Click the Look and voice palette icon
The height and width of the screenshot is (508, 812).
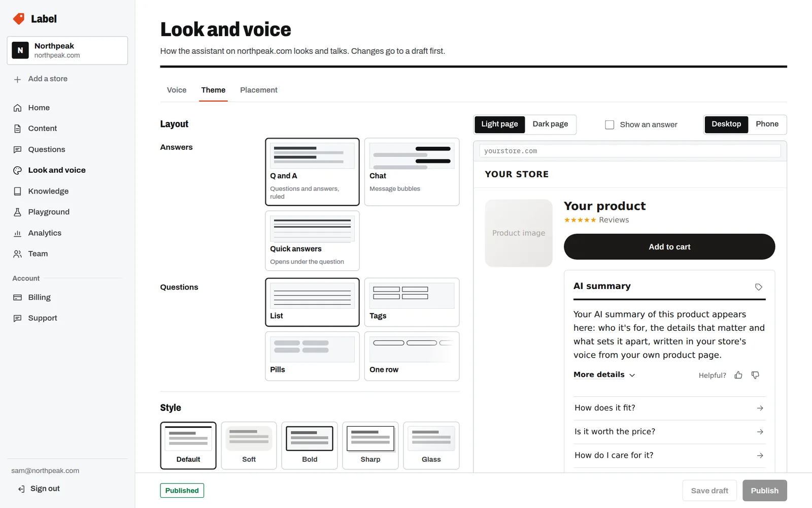coord(17,170)
